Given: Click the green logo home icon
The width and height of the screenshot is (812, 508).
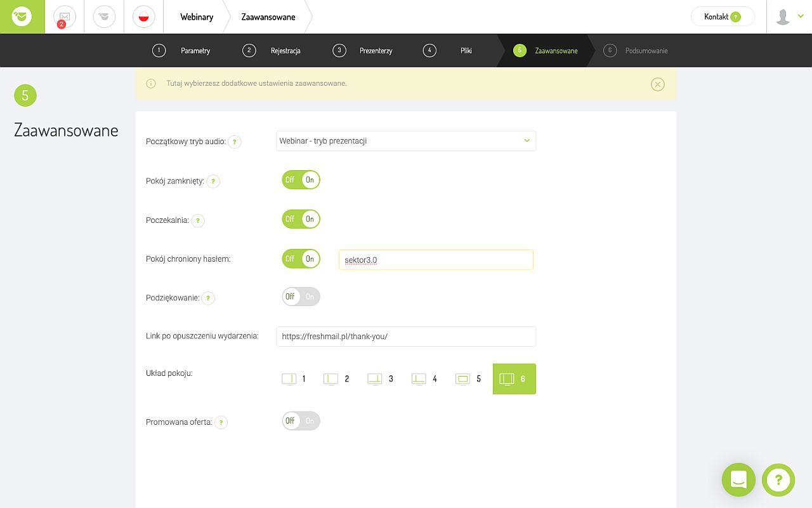Looking at the screenshot, I should coord(22,17).
